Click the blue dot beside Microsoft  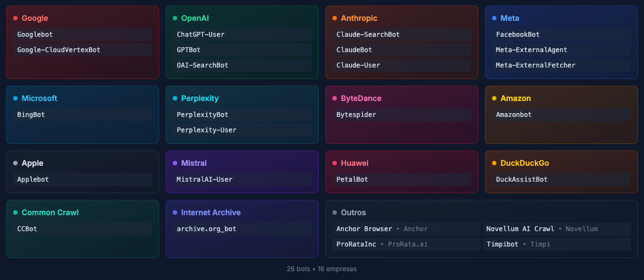pyautogui.click(x=15, y=98)
